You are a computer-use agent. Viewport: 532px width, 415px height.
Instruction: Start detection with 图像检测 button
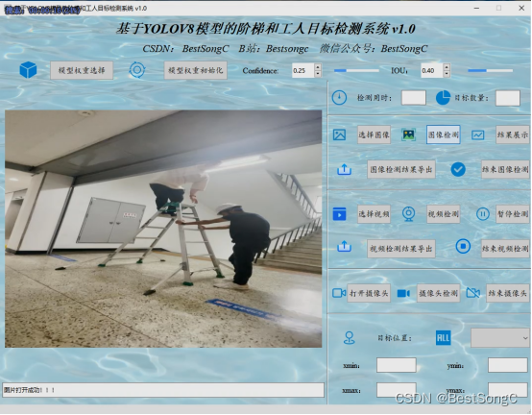tap(443, 134)
